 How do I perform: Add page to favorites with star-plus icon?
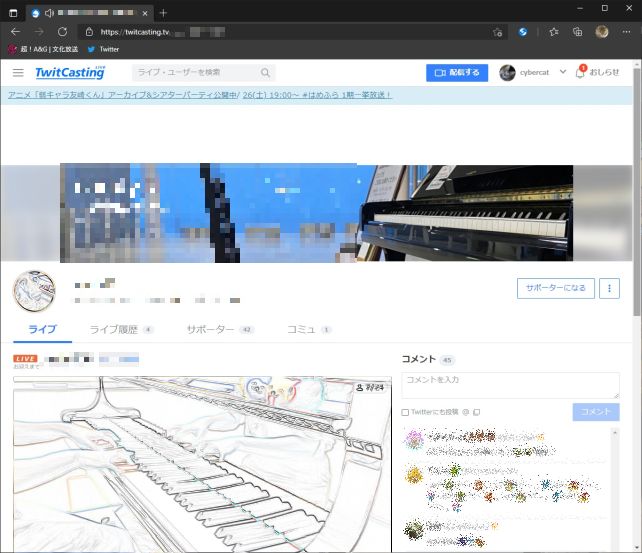(497, 32)
